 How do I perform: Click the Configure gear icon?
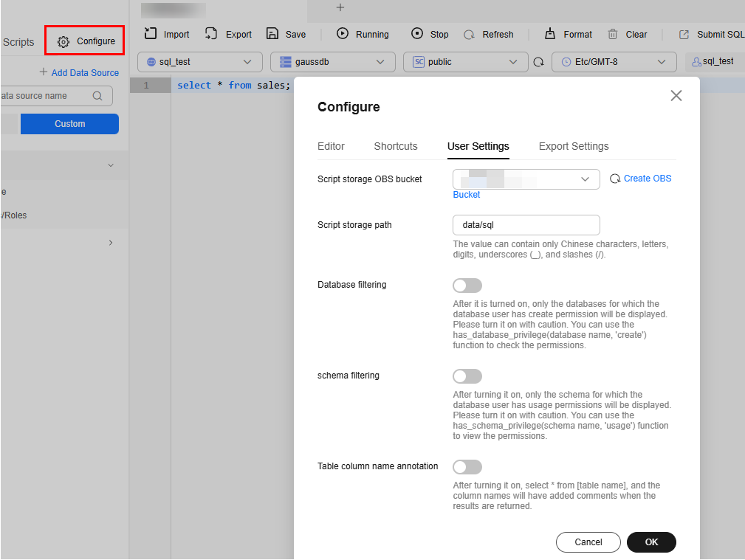tap(63, 42)
